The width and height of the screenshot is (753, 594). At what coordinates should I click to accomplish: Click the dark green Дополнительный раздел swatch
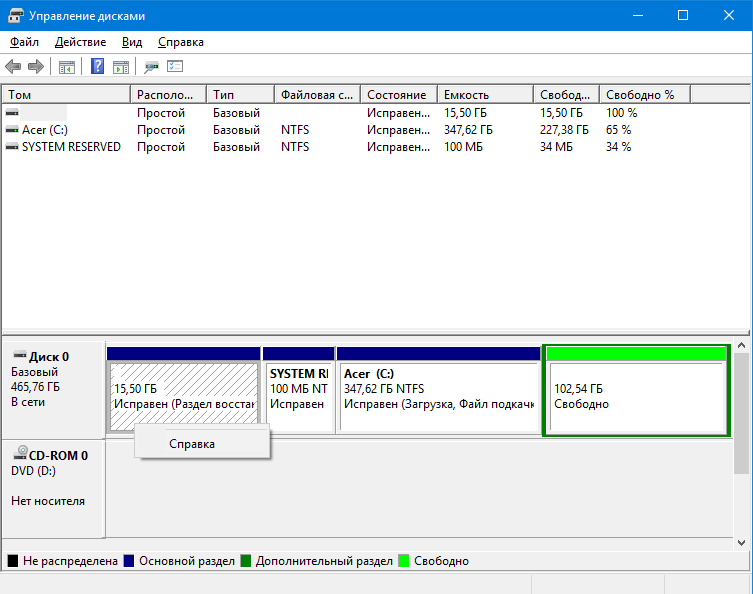click(246, 560)
